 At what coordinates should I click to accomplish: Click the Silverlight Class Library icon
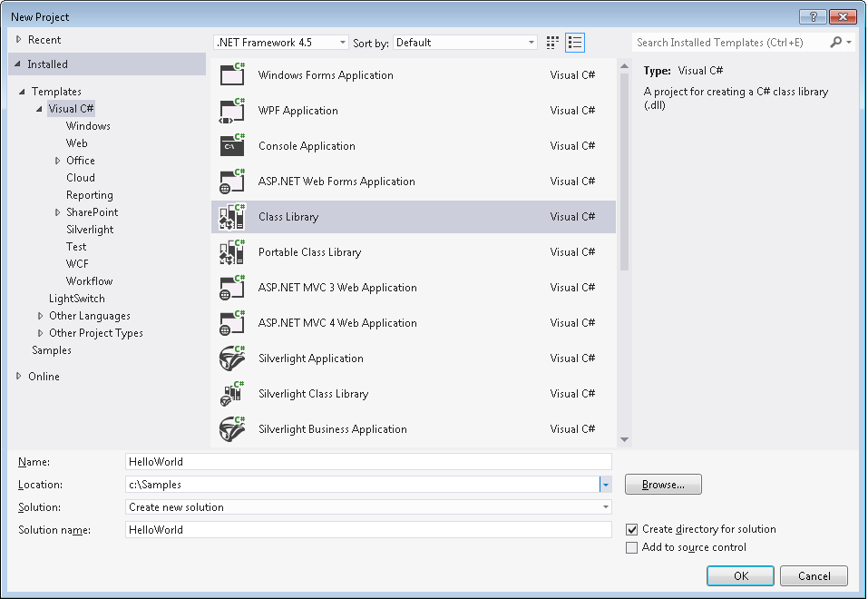pyautogui.click(x=232, y=394)
